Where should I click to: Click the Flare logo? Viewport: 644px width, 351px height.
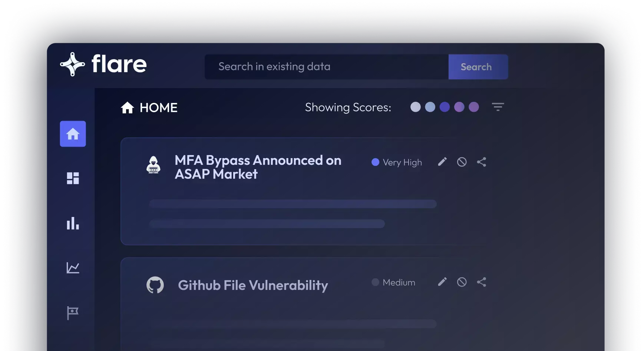click(x=103, y=64)
